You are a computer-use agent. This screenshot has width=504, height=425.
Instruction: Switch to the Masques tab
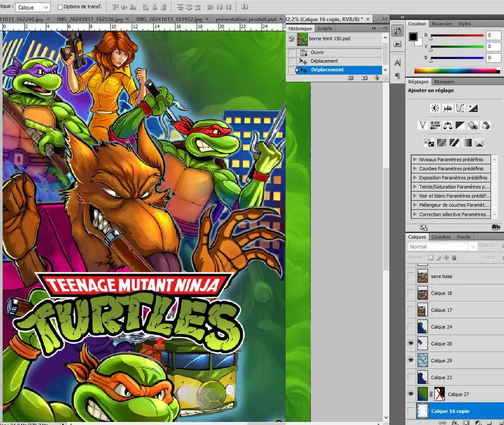[444, 81]
